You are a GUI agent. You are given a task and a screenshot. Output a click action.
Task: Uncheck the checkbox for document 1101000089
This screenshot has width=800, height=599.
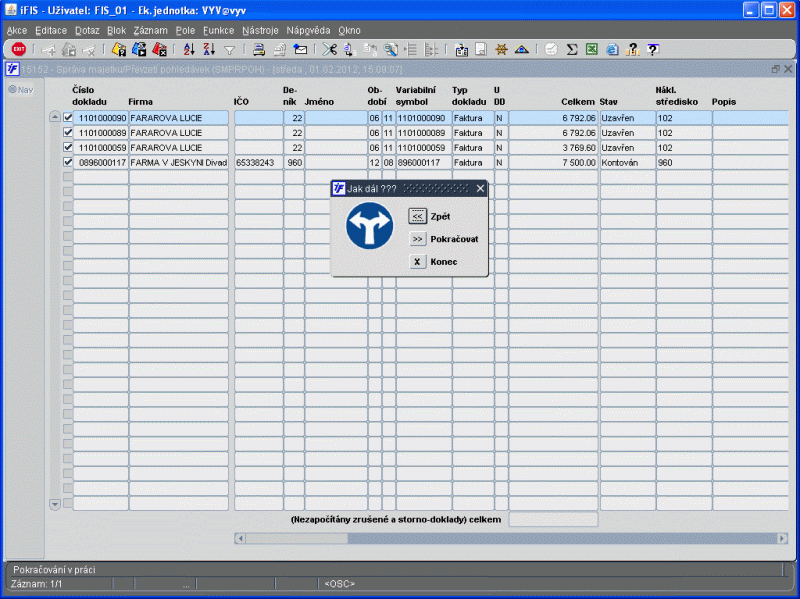pos(68,132)
